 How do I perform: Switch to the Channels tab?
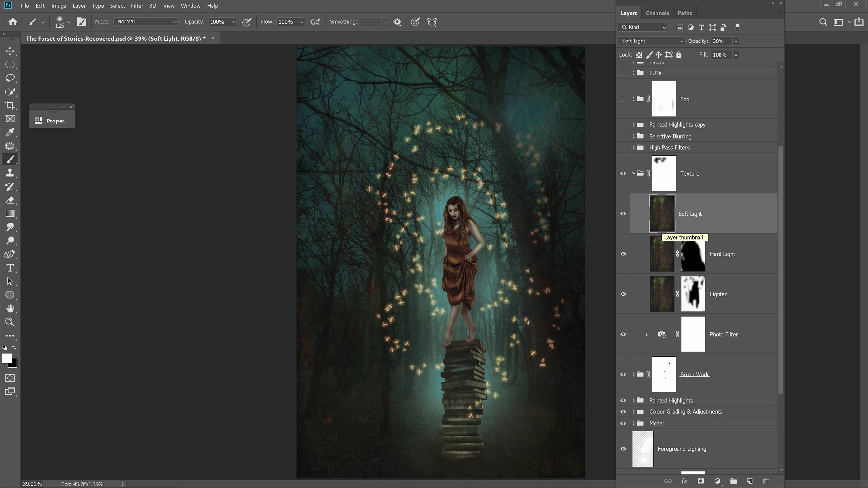pos(657,13)
